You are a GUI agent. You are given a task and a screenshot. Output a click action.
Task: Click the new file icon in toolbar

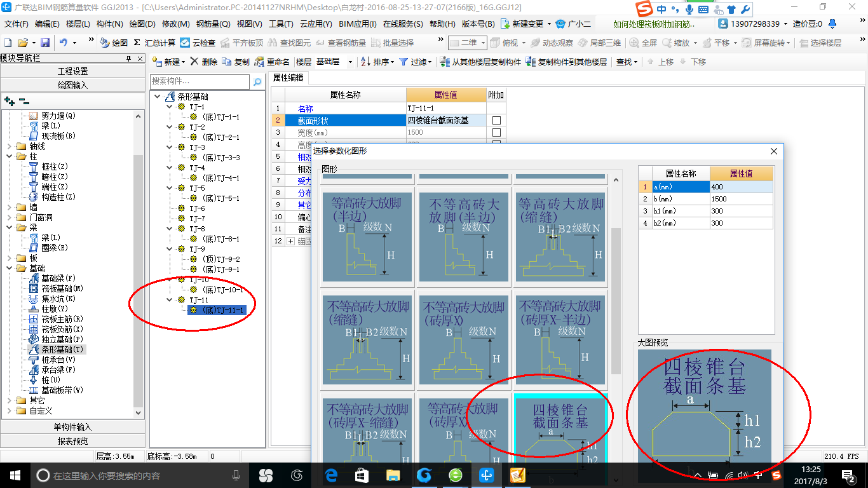point(8,43)
